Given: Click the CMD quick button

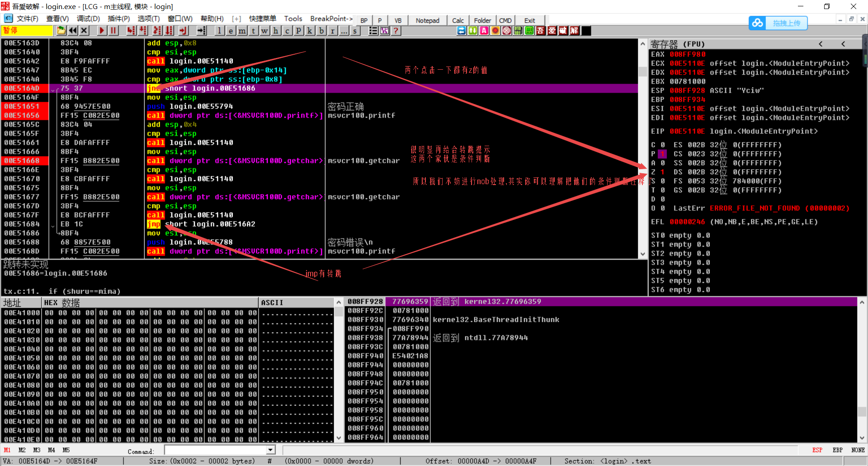Looking at the screenshot, I should point(505,20).
